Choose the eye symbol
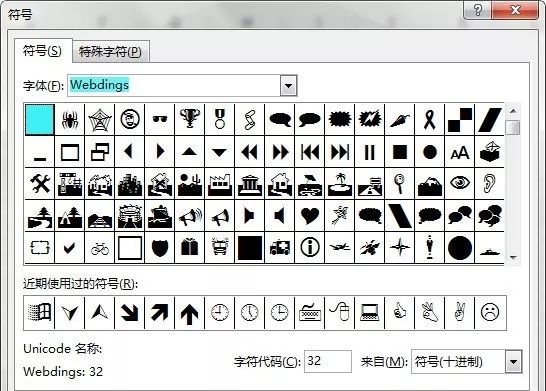This screenshot has width=546, height=391. (x=459, y=184)
